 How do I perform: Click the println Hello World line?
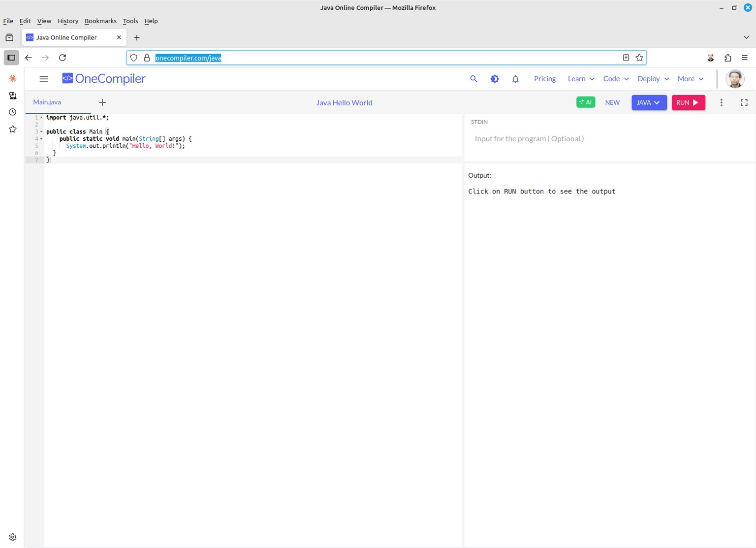(126, 146)
